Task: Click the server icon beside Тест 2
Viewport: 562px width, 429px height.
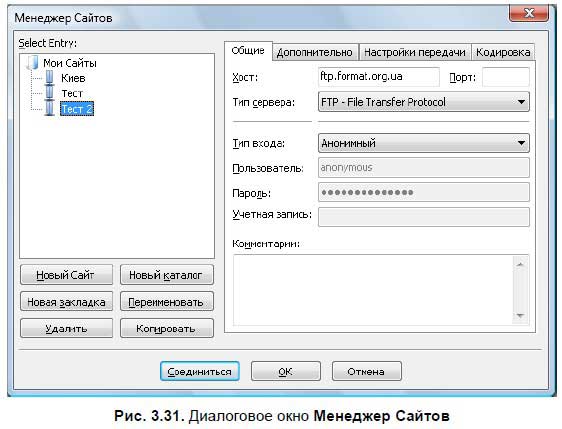Action: pos(50,108)
